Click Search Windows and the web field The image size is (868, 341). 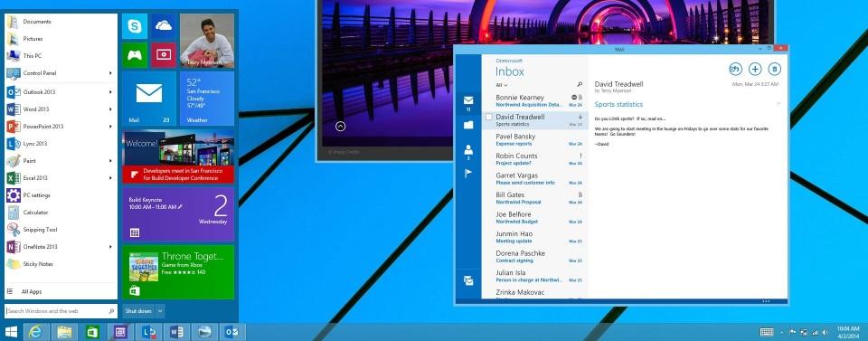pyautogui.click(x=61, y=311)
